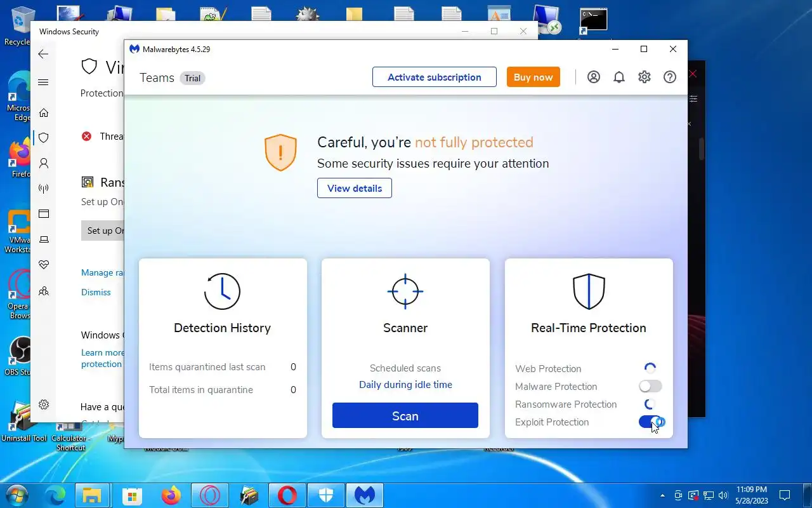812x508 pixels.
Task: Open the command prompt desktop shortcut
Action: (x=594, y=20)
